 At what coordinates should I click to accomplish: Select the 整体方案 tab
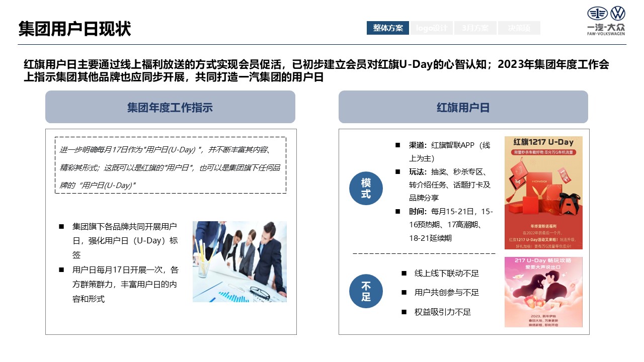(x=388, y=28)
